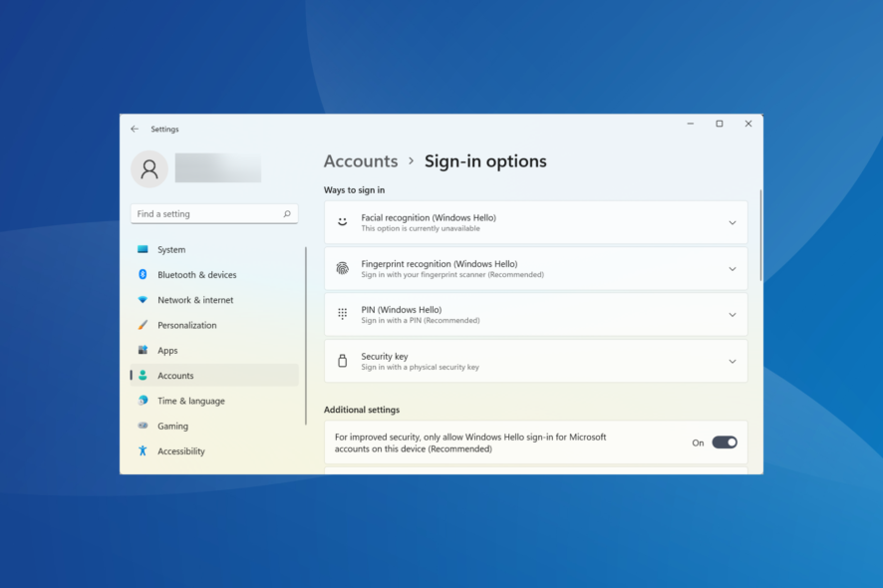This screenshot has width=883, height=588.
Task: Click the back arrow icon in Settings
Action: click(134, 129)
